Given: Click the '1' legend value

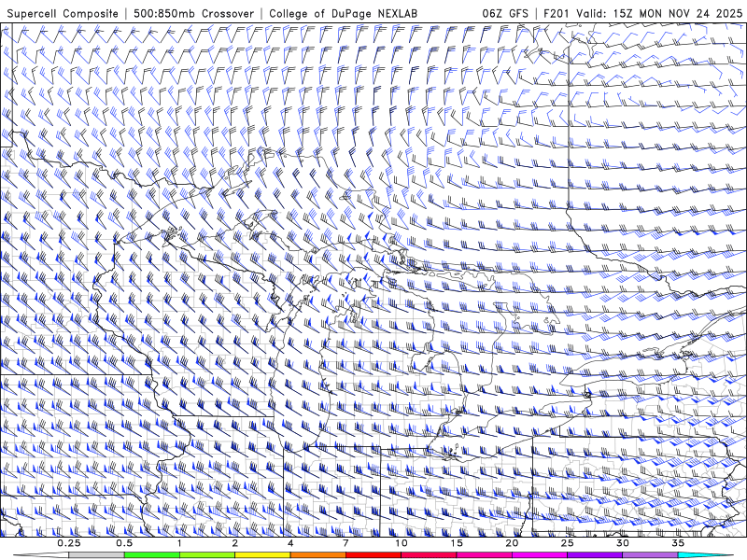Looking at the screenshot, I should (179, 543).
